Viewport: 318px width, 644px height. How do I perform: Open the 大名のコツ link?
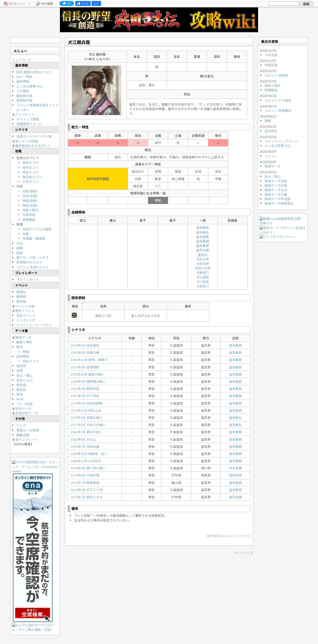[x=30, y=182]
